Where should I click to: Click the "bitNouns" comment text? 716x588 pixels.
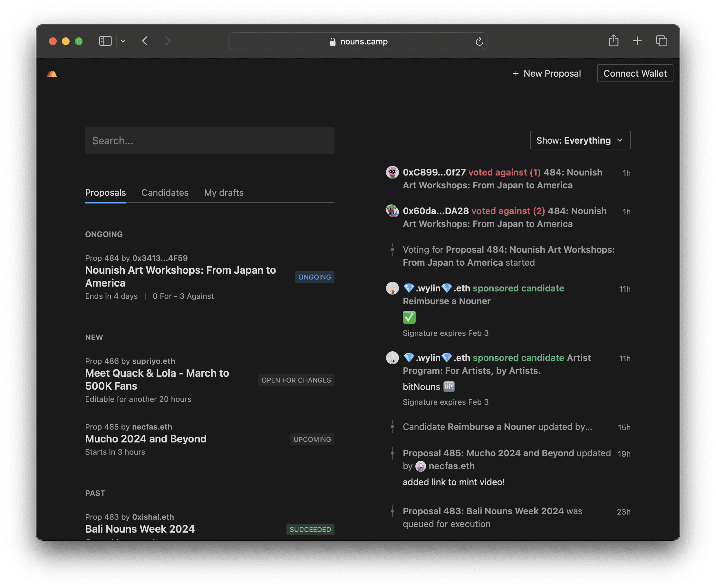point(421,387)
